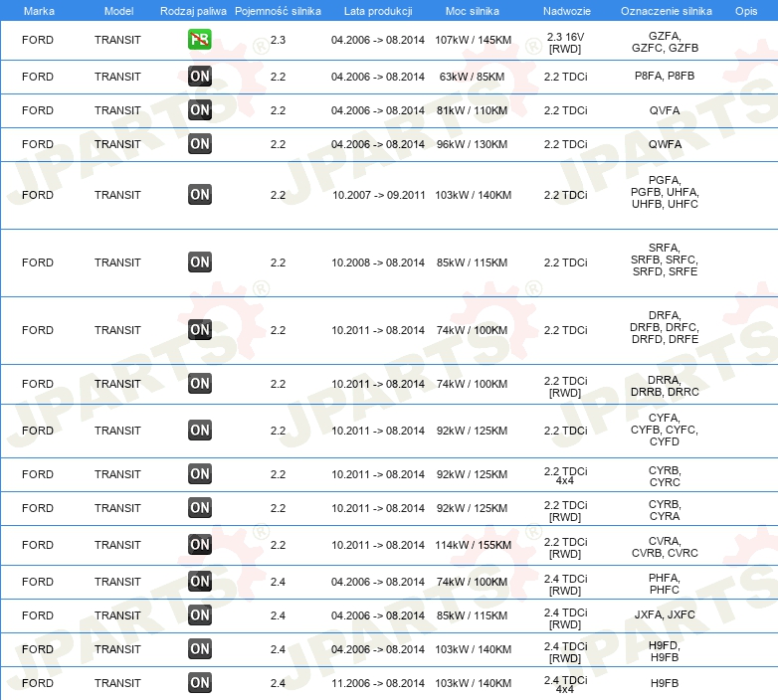Viewport: 778px width, 700px height.
Task: Select the QVFA engine code cell
Action: [x=665, y=110]
